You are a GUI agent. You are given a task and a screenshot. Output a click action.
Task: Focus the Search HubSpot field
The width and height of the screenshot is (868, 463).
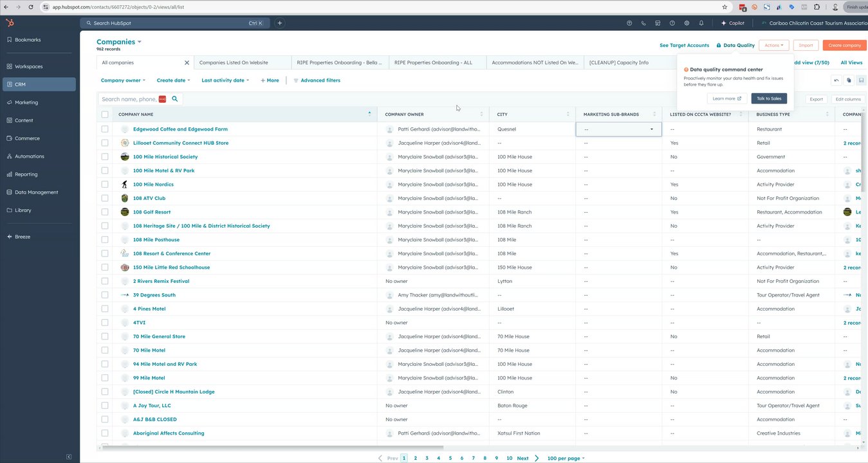click(x=174, y=23)
